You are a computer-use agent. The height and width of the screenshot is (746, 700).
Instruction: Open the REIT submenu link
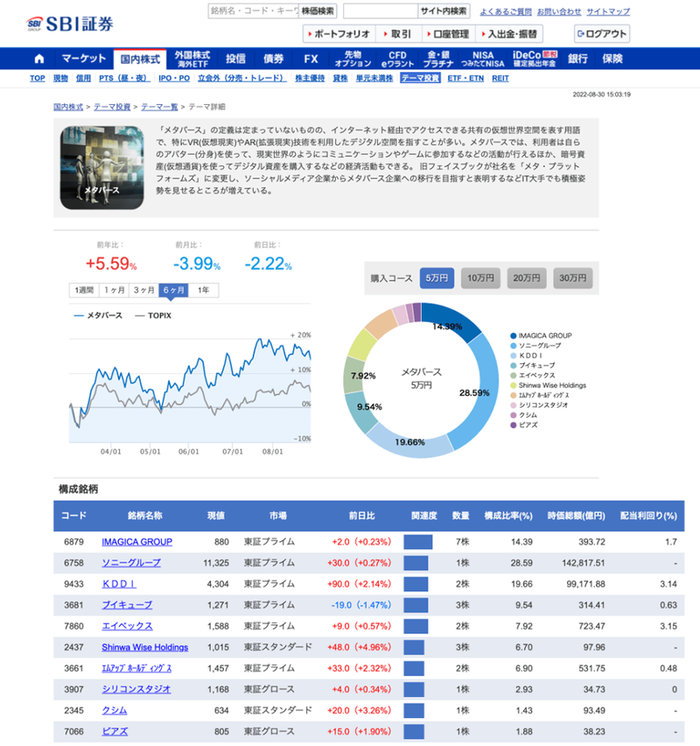(500, 79)
